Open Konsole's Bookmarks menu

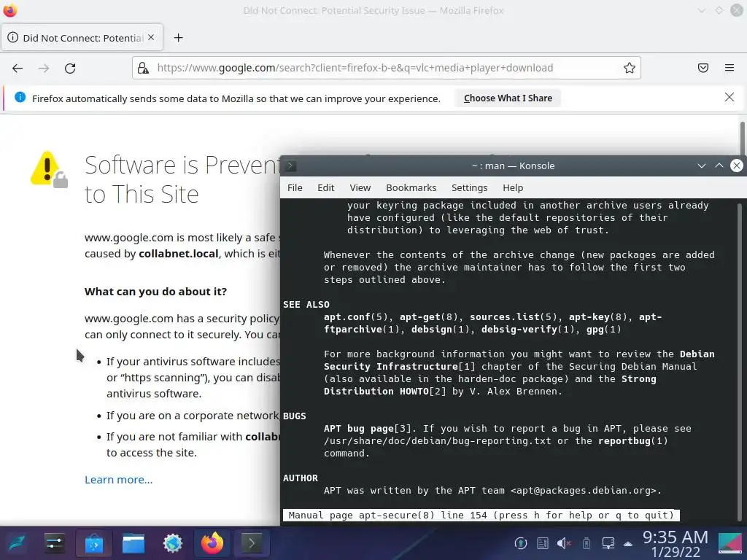point(411,187)
